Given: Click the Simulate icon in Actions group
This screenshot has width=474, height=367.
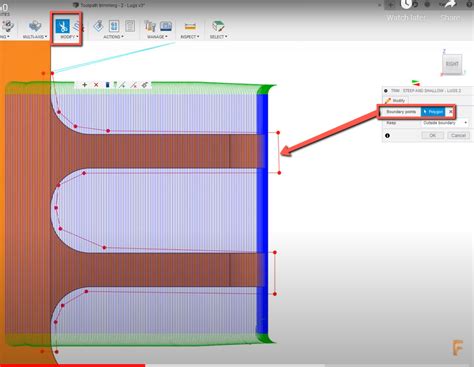Looking at the screenshot, I should tap(98, 26).
